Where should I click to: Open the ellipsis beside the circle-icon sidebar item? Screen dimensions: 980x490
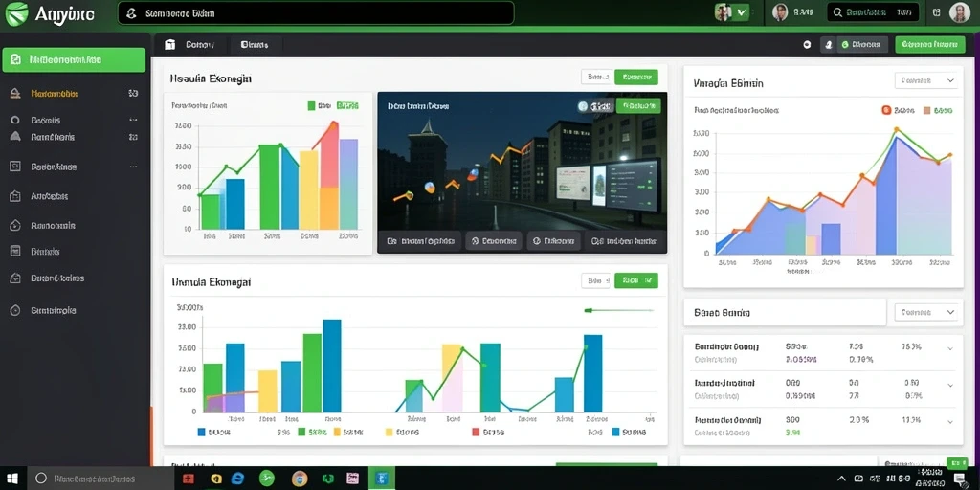132,120
